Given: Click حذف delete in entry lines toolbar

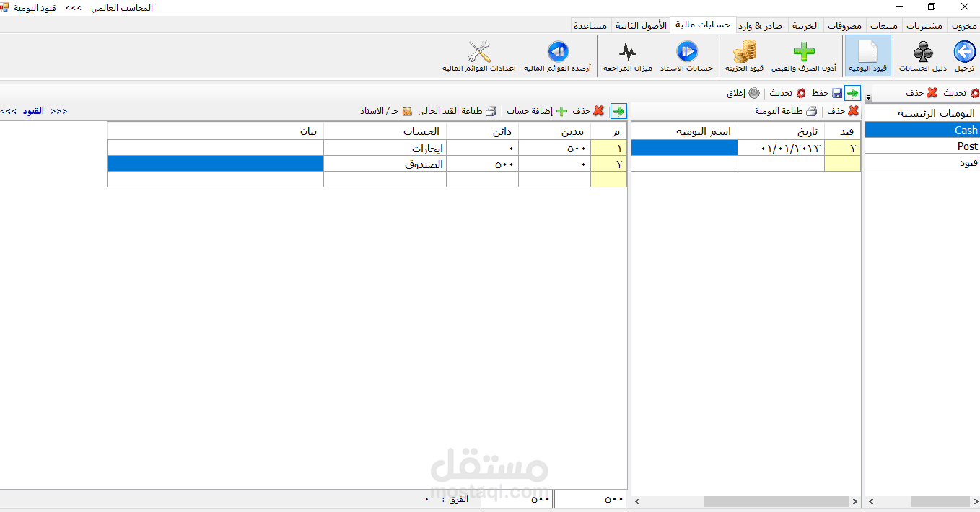Looking at the screenshot, I should coord(589,111).
